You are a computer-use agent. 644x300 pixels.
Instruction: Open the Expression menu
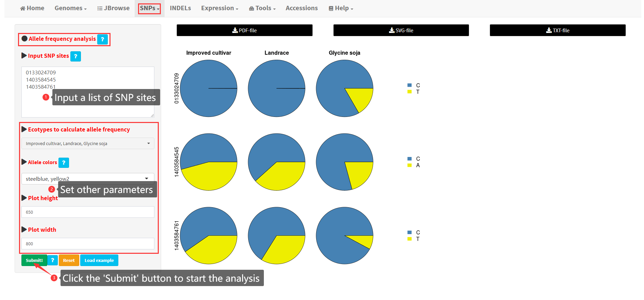coord(219,8)
